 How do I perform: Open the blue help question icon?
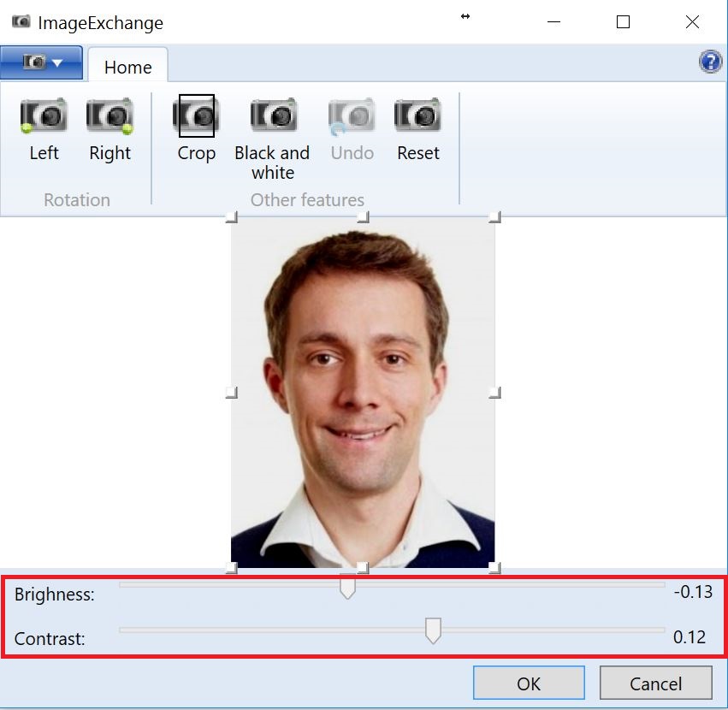click(x=710, y=62)
